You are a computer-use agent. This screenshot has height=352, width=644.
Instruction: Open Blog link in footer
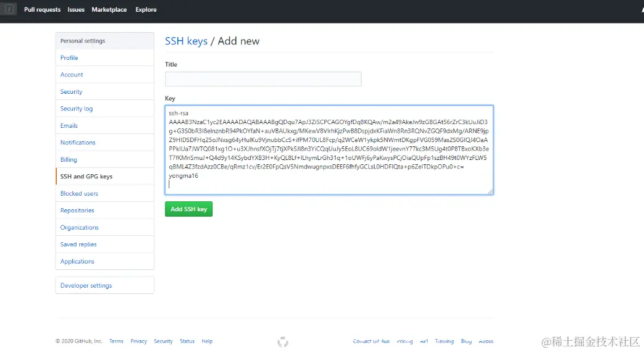[x=466, y=342]
